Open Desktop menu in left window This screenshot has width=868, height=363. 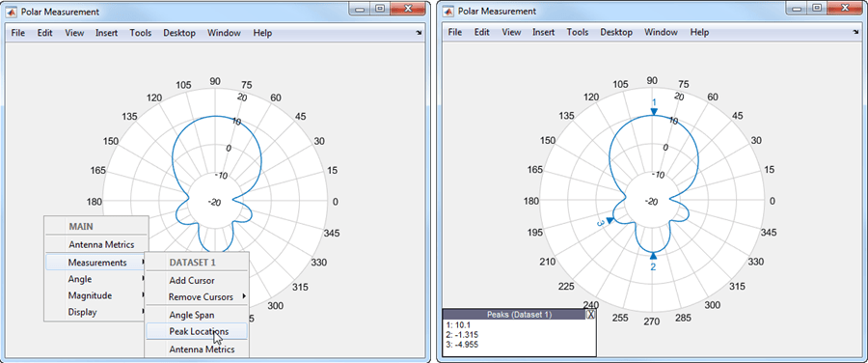pos(179,33)
